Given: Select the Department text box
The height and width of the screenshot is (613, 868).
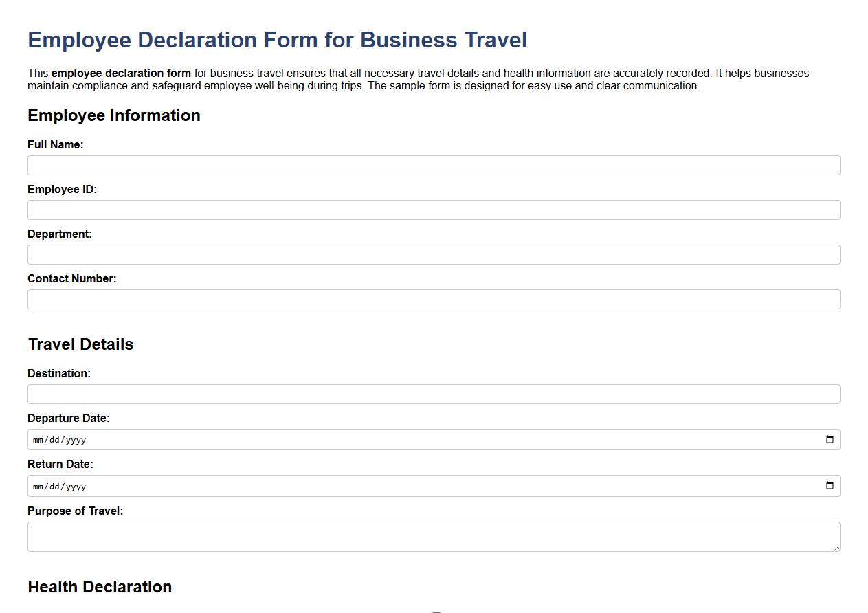Looking at the screenshot, I should 433,254.
